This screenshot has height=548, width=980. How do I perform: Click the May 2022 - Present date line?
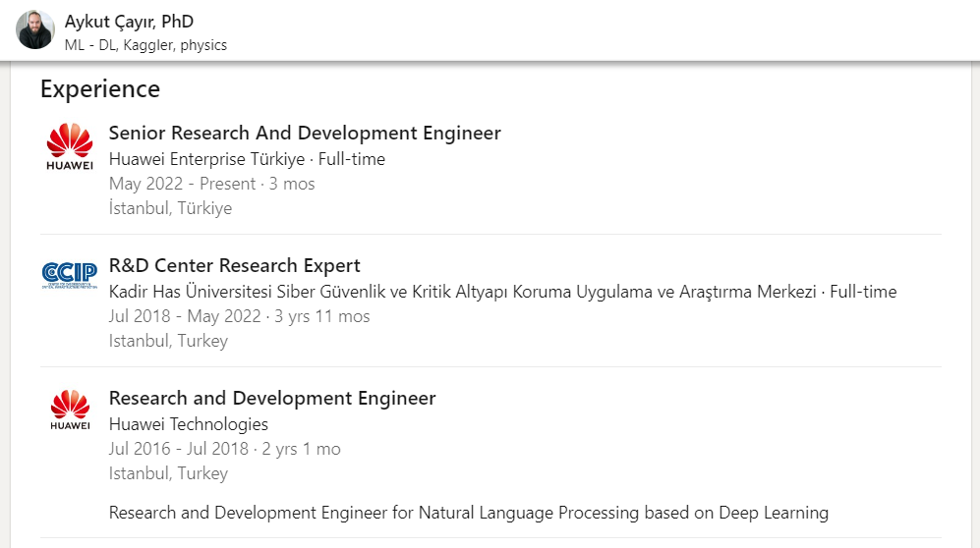(211, 184)
